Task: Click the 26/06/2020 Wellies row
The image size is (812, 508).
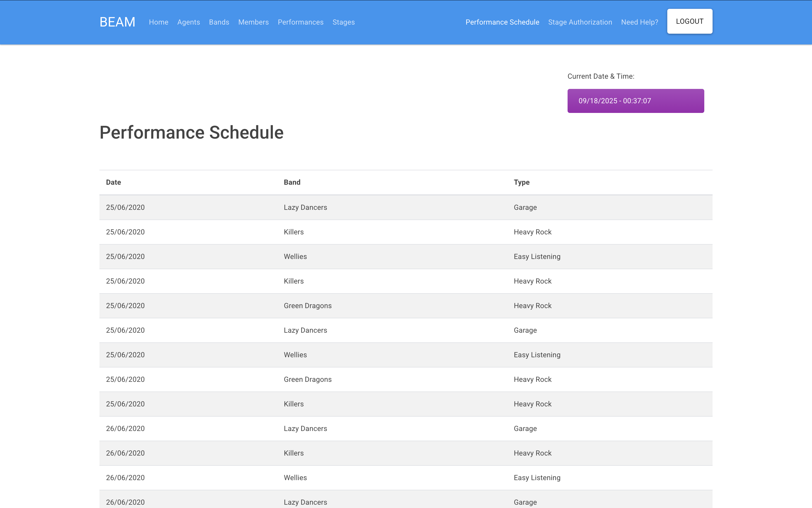Action: (x=405, y=477)
